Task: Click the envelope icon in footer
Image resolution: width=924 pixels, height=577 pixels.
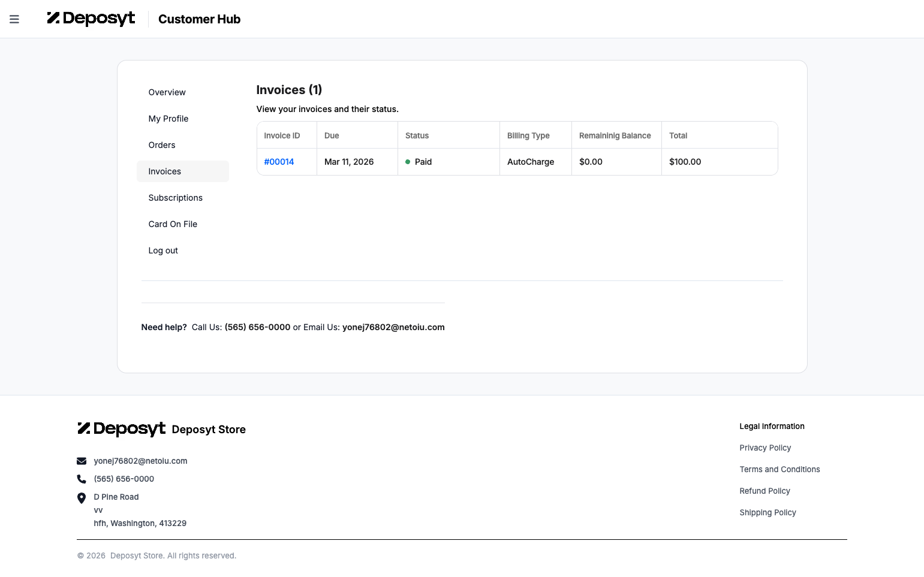Action: point(82,461)
